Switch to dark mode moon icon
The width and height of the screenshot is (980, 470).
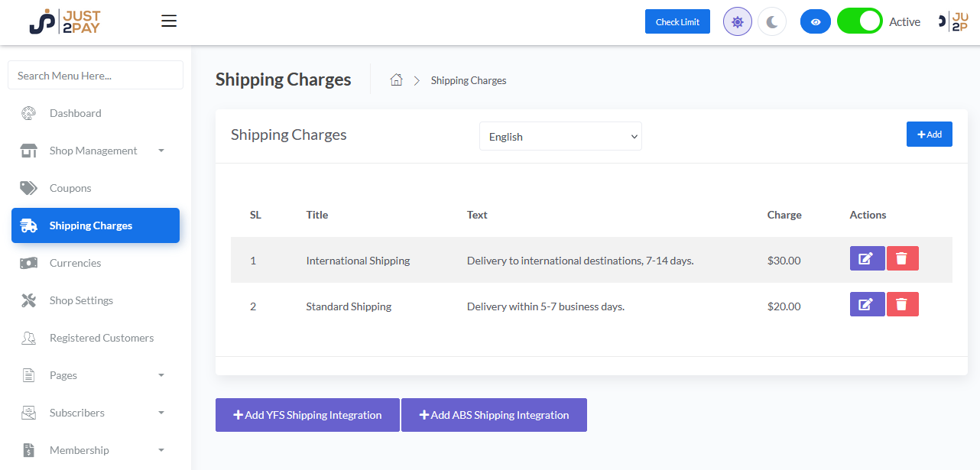coord(771,22)
